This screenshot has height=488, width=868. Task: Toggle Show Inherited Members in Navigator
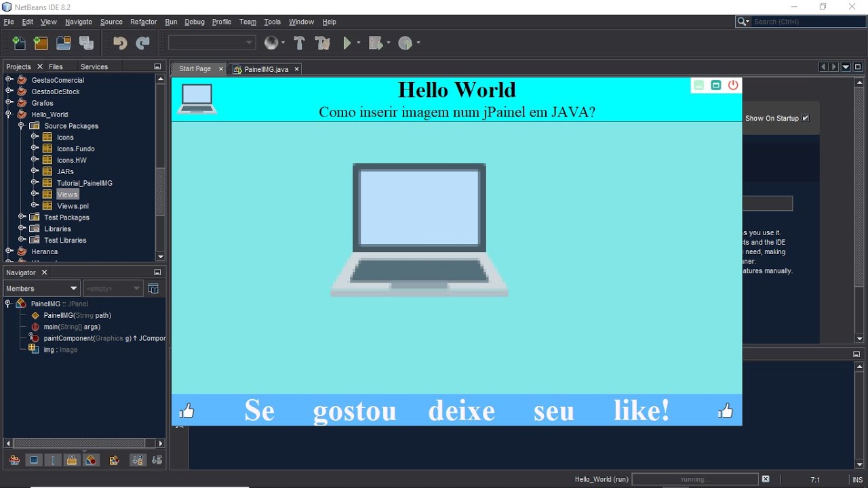point(14,460)
